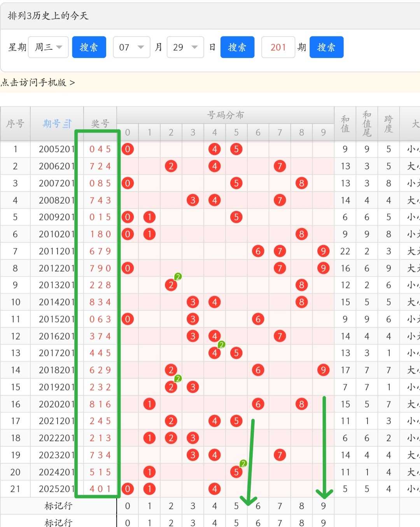The height and width of the screenshot is (527, 420).
Task: Click winning number 0 4 5
Action: coord(100,149)
